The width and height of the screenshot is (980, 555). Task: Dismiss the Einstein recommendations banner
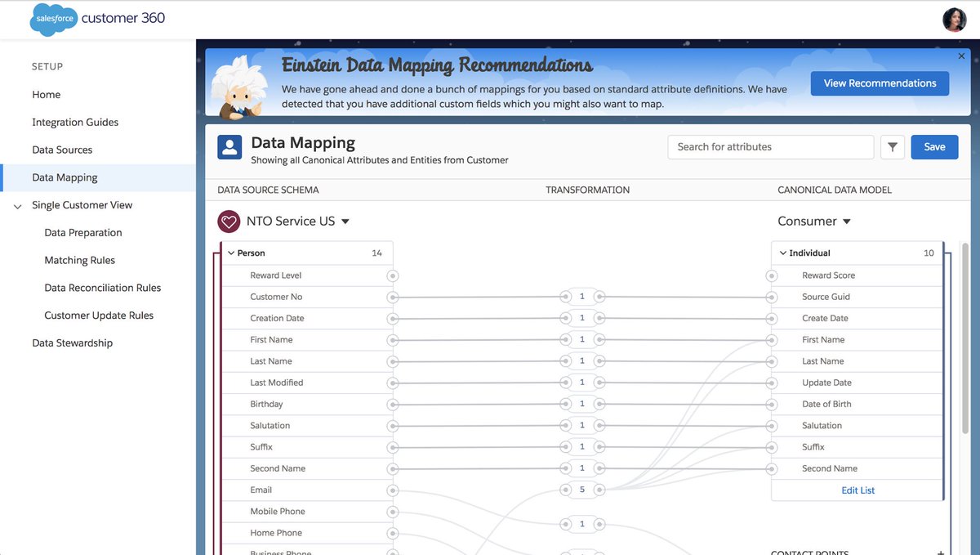click(961, 56)
